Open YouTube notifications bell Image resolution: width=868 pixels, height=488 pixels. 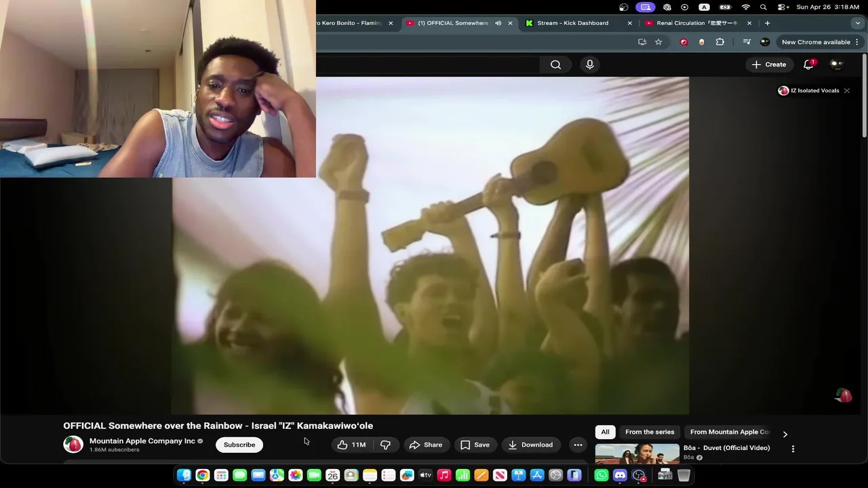[808, 64]
